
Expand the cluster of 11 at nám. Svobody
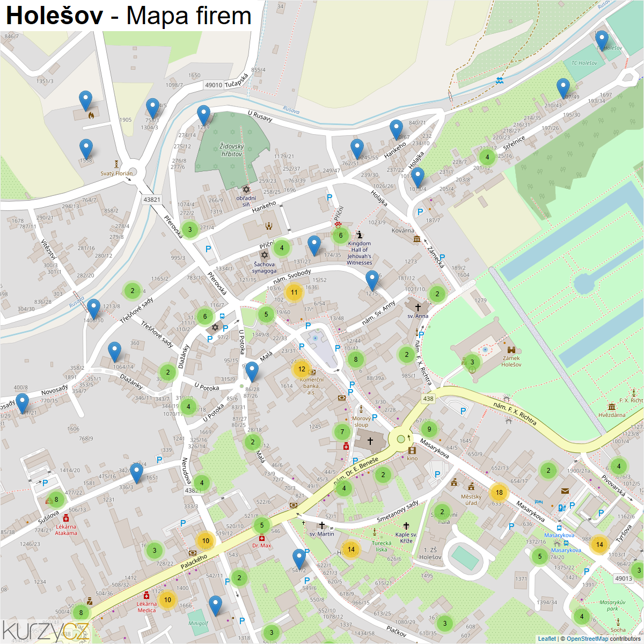click(294, 292)
